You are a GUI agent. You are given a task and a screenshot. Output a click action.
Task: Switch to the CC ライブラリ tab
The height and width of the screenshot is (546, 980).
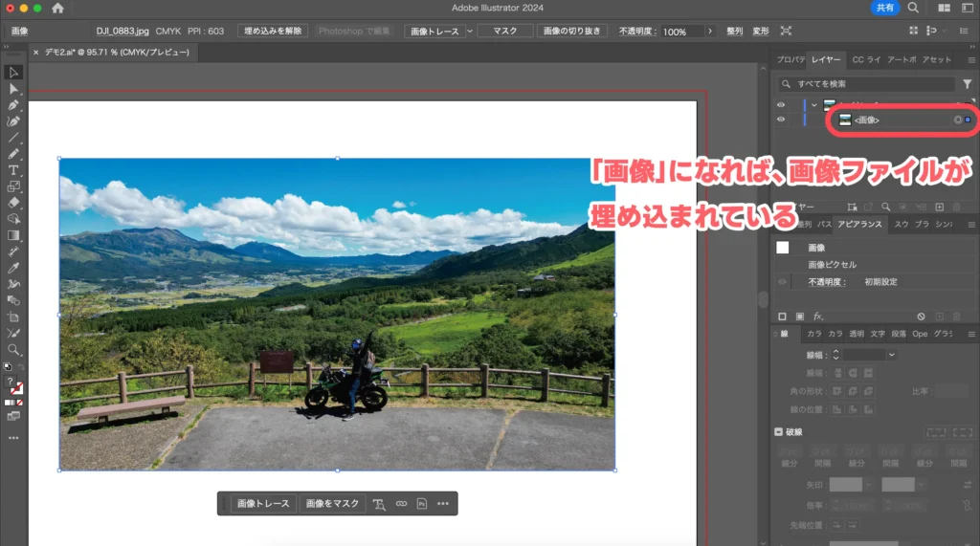click(866, 59)
